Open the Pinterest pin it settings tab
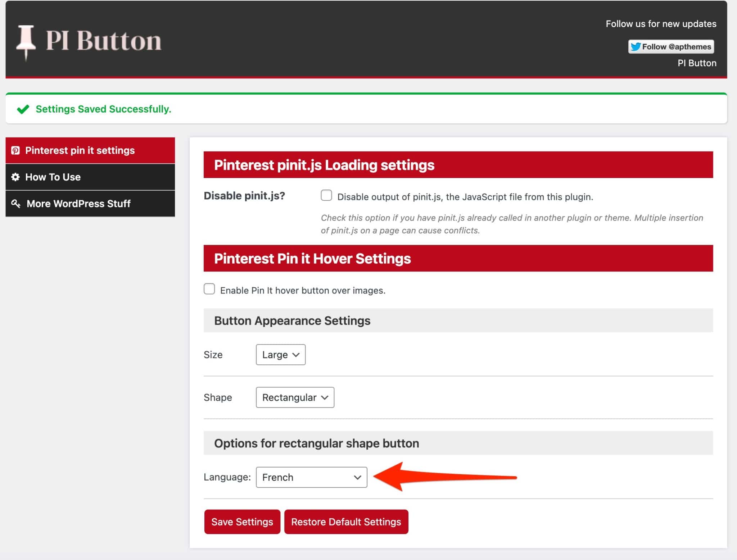 click(90, 150)
